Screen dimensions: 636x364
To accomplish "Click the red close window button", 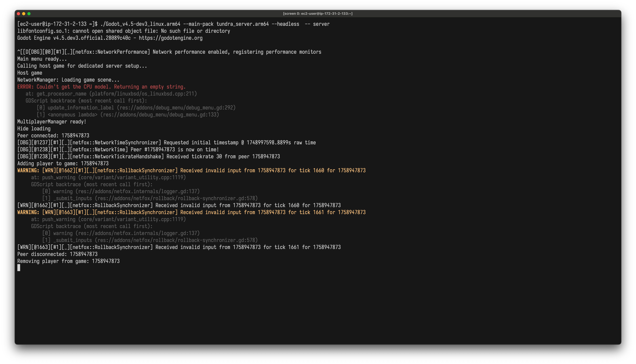I will click(19, 14).
